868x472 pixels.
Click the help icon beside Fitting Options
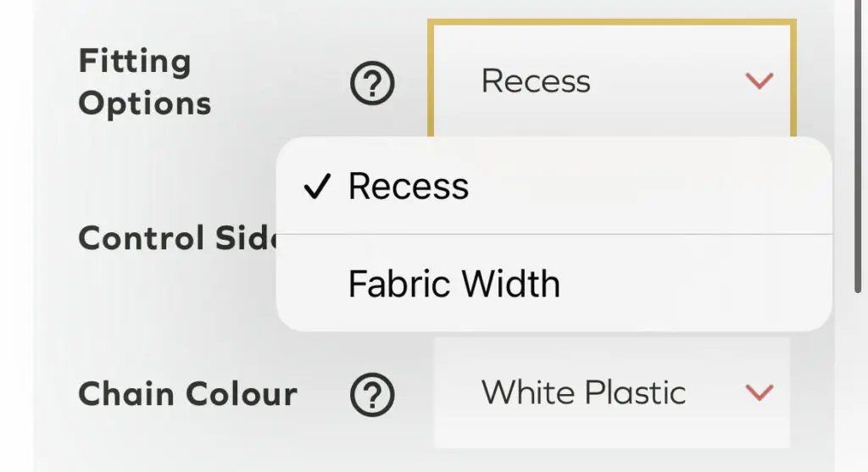[373, 83]
